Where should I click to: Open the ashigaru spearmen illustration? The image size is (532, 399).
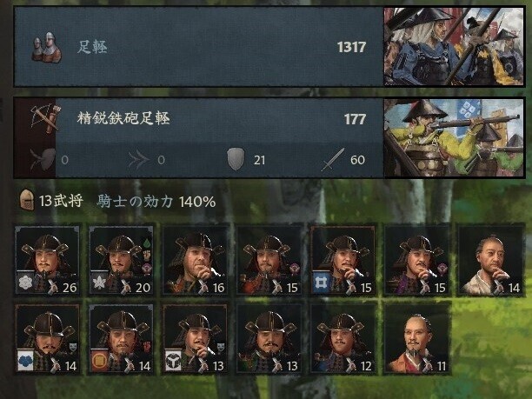(x=454, y=47)
